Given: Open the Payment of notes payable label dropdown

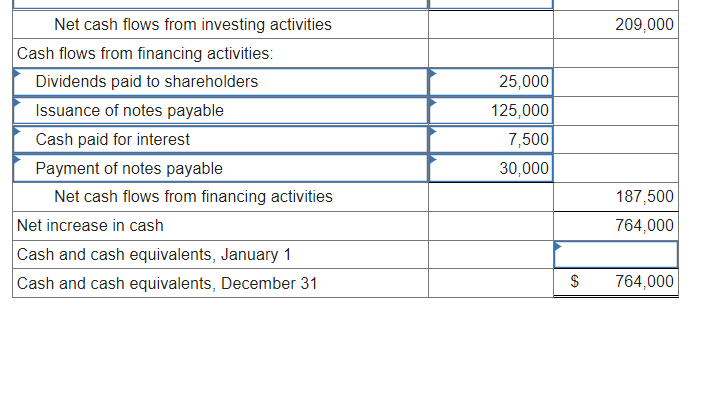Looking at the screenshot, I should pos(221,168).
